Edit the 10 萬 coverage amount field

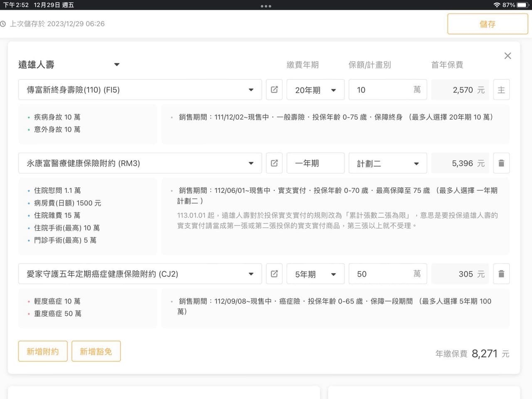click(x=380, y=90)
